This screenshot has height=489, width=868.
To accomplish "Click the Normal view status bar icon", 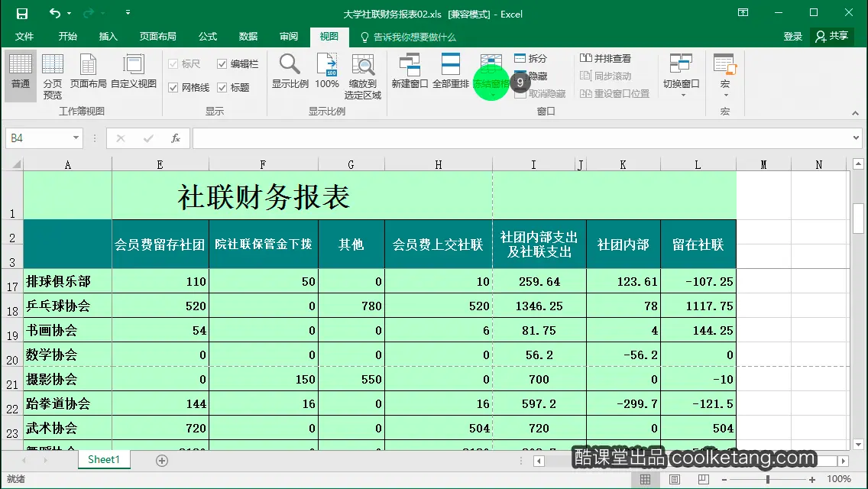I will 646,480.
